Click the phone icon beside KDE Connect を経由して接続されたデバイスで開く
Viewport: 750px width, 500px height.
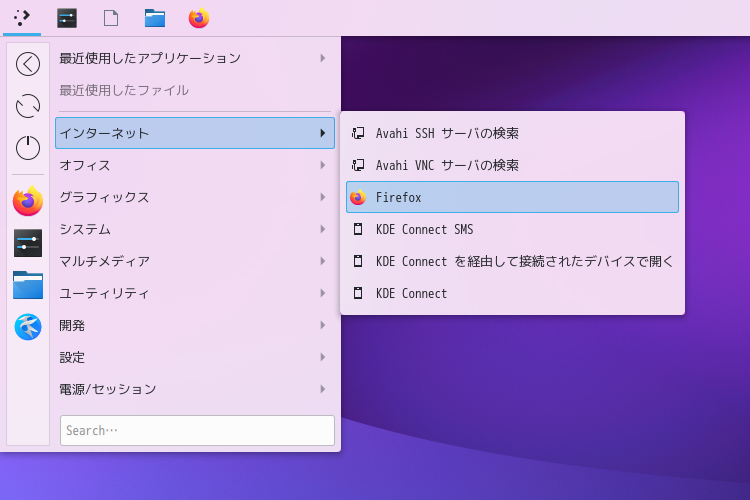[x=358, y=261]
